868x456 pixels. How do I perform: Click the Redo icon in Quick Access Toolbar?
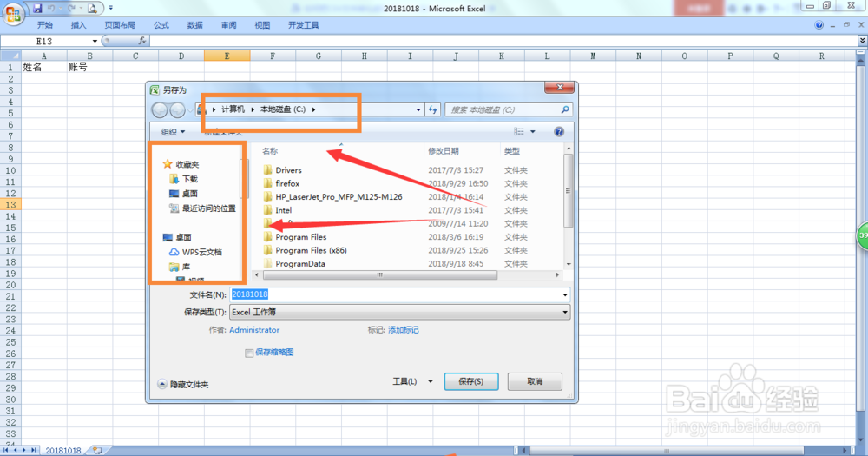72,8
